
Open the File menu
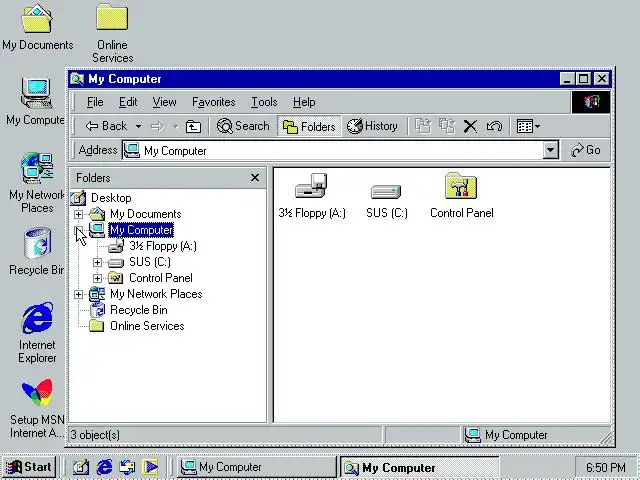[x=95, y=102]
